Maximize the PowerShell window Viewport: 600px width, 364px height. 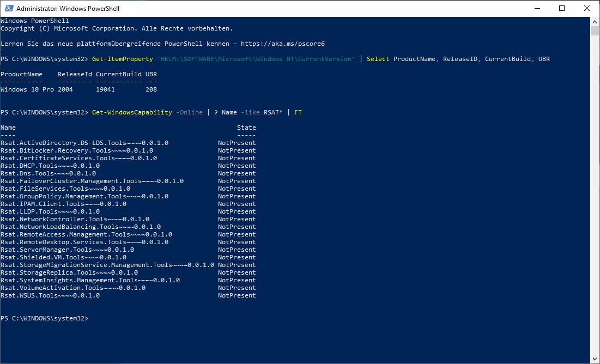[562, 9]
